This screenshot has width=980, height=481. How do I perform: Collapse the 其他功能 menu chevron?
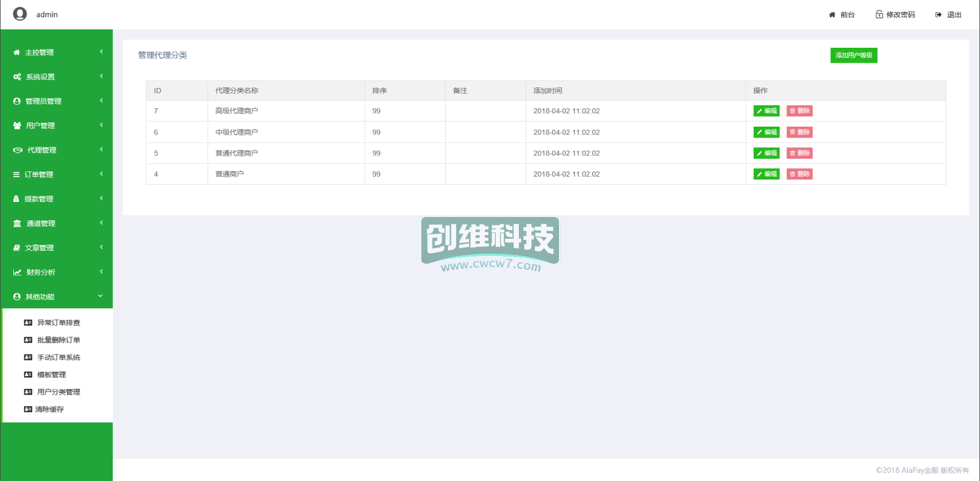coord(101,296)
